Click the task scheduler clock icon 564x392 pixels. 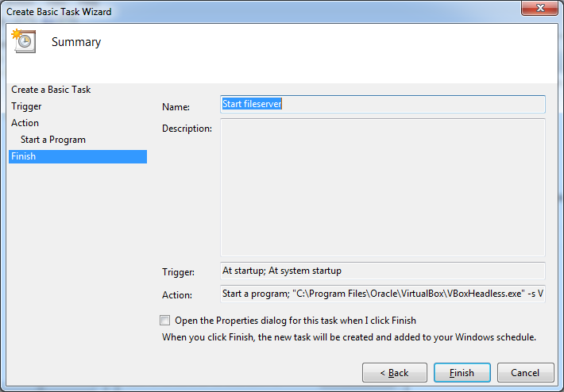[x=24, y=41]
